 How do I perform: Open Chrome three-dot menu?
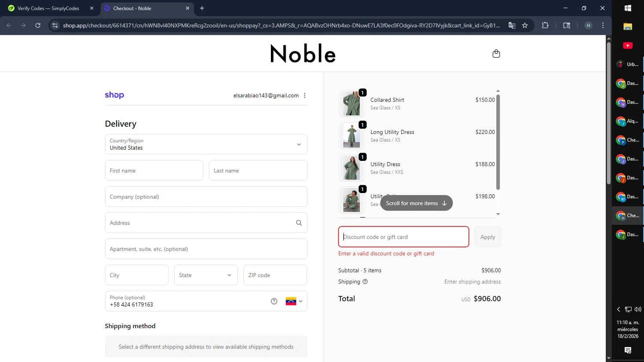click(x=603, y=25)
